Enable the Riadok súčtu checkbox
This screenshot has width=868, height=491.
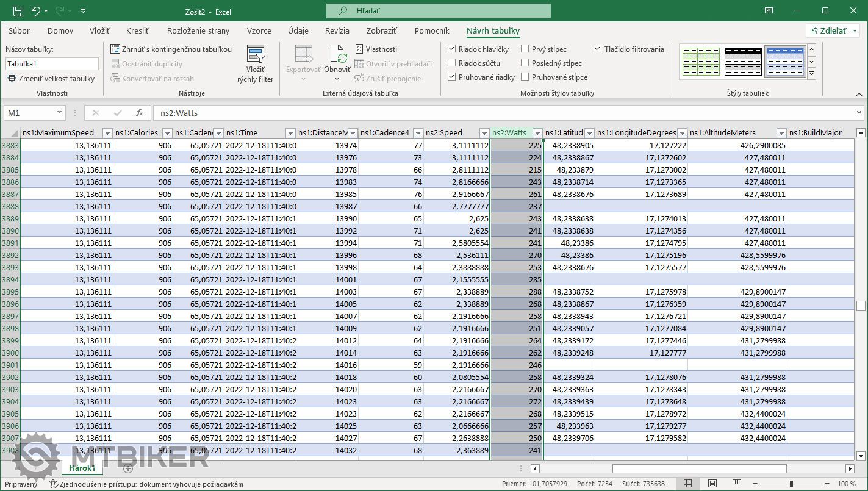tap(452, 63)
